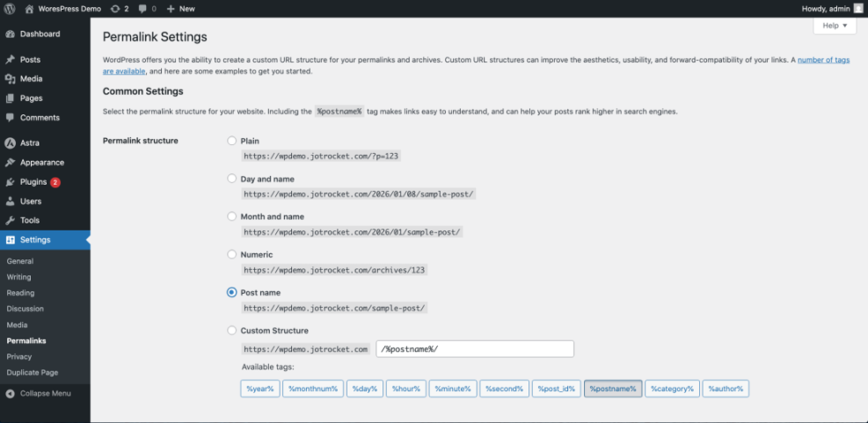The image size is (868, 423).
Task: Open the Privacy settings submenu
Action: [19, 357]
